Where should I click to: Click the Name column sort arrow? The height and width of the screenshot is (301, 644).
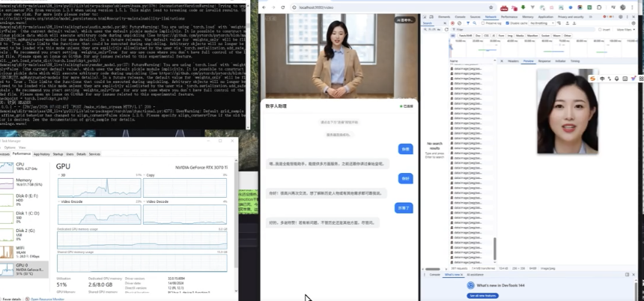coord(495,61)
